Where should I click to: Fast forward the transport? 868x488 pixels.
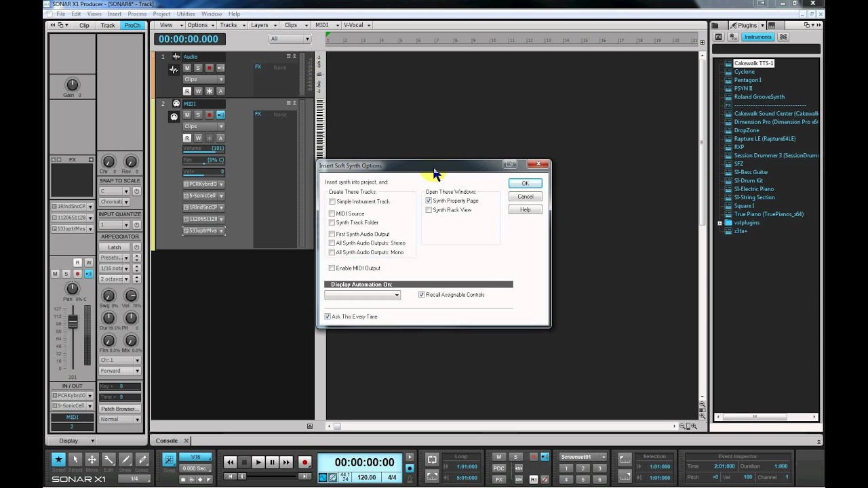(x=286, y=462)
